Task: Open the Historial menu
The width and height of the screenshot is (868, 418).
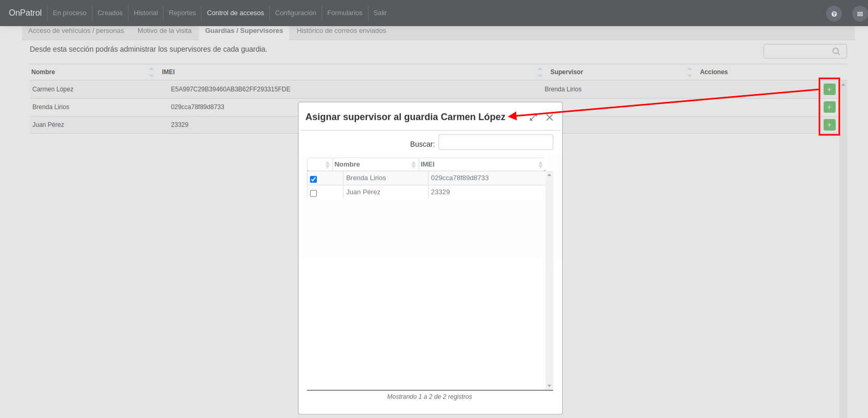Action: (146, 13)
